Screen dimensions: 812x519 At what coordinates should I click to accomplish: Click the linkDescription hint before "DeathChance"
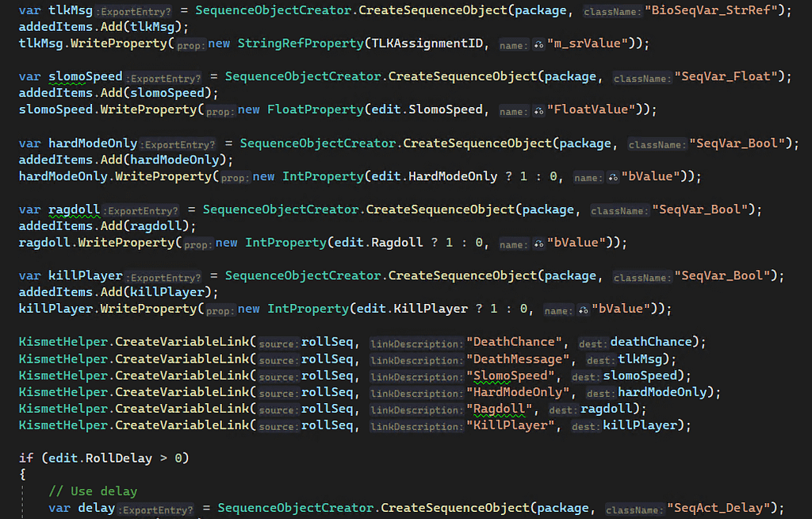coord(416,343)
